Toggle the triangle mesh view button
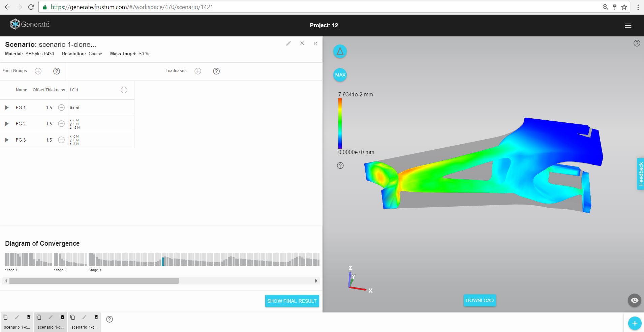 (x=340, y=52)
